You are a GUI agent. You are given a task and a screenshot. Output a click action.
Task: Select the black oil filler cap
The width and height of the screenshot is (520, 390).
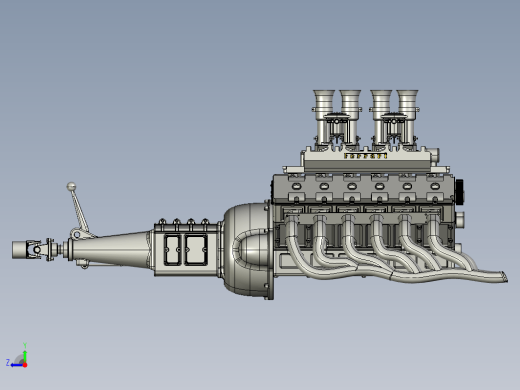[x=459, y=192]
